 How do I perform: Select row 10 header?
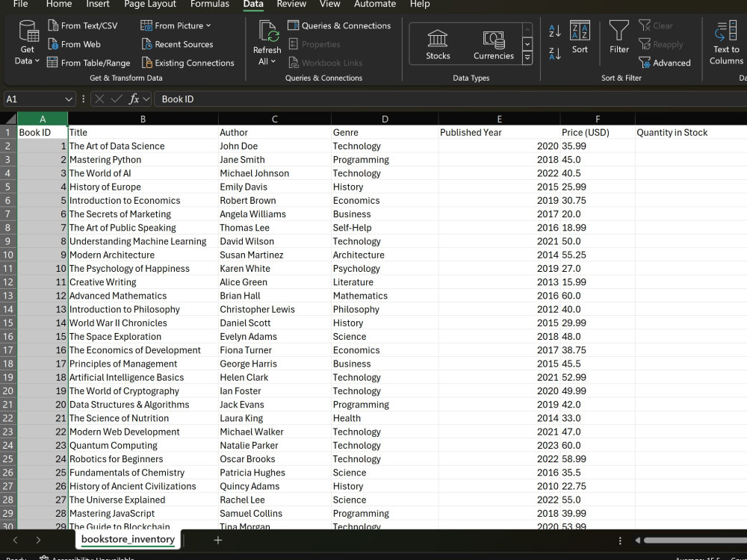(x=8, y=255)
